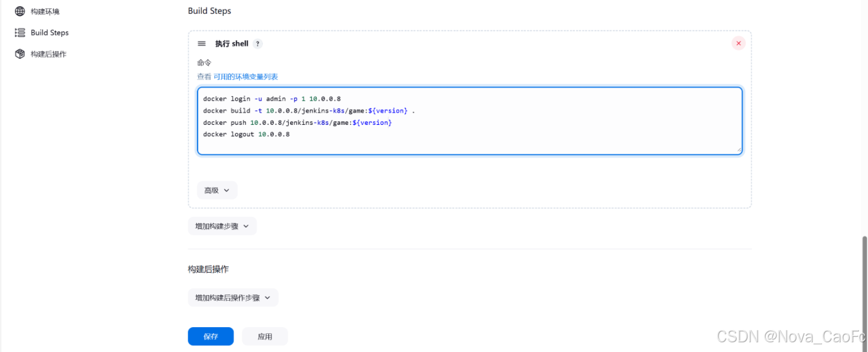Click the cube icon beside 构建后操作
The height and width of the screenshot is (352, 868).
click(20, 54)
